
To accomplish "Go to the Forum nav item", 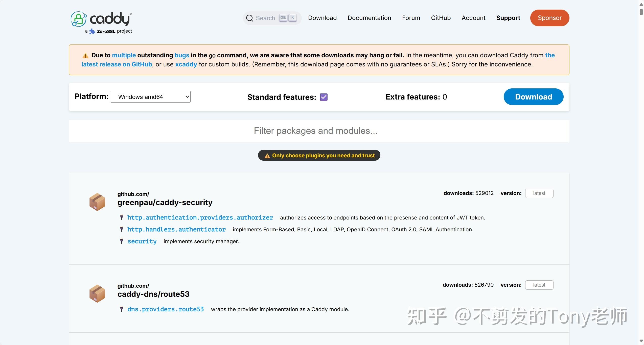I will (x=411, y=18).
